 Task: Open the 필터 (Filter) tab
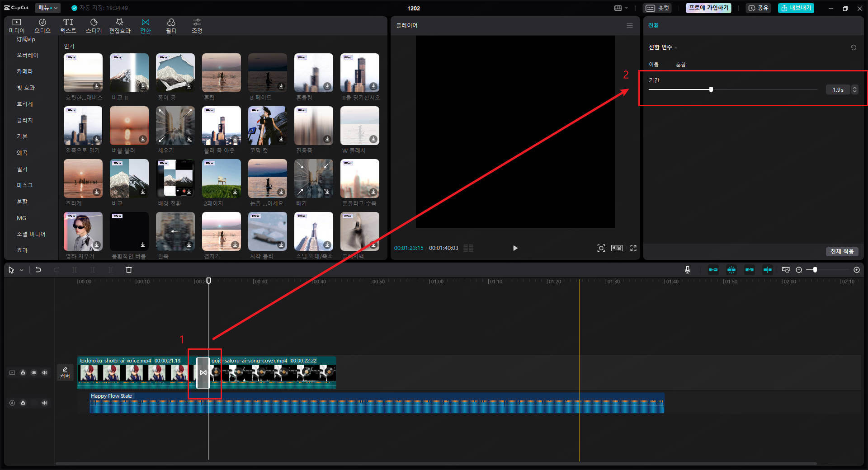pyautogui.click(x=171, y=26)
